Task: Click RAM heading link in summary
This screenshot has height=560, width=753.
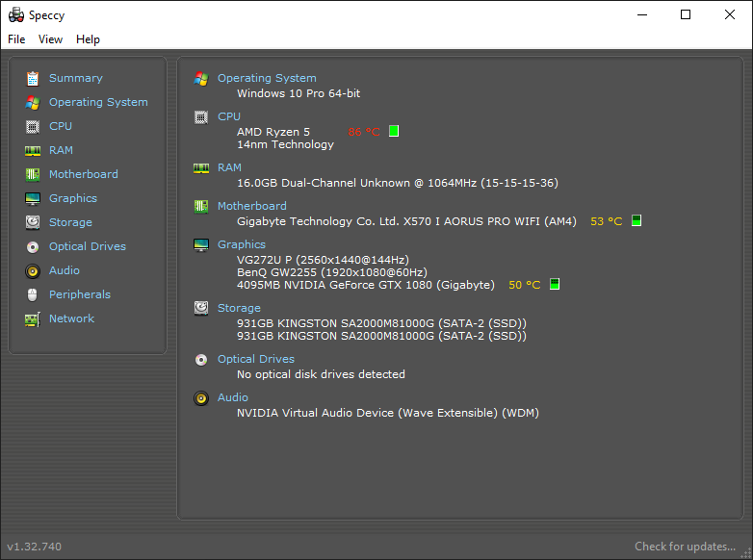Action: coord(229,167)
